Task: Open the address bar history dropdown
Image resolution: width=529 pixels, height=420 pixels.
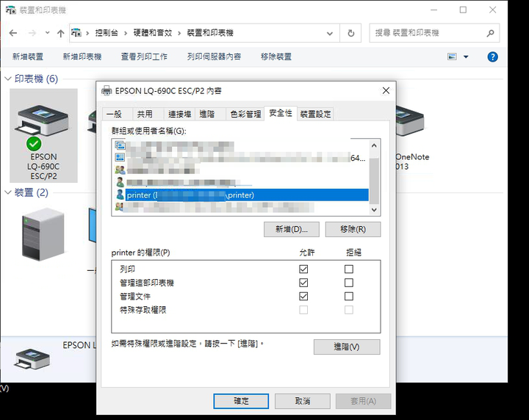Action: (x=330, y=33)
